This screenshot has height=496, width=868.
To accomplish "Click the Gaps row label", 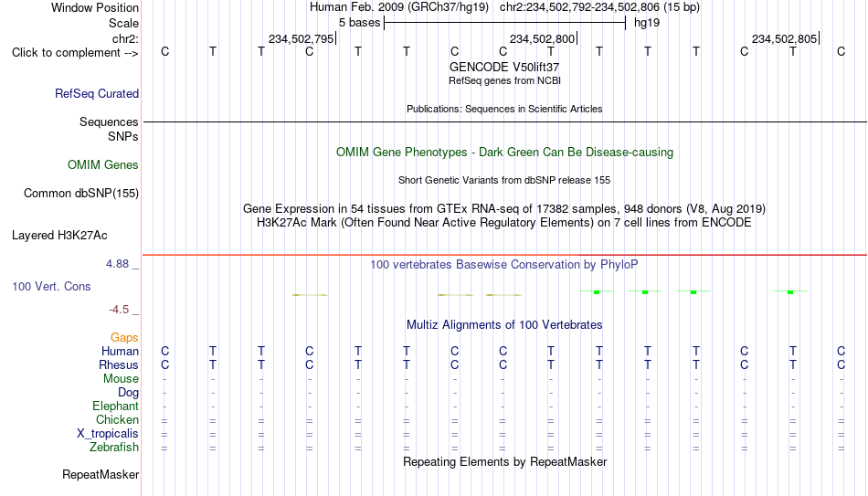I will coord(124,338).
